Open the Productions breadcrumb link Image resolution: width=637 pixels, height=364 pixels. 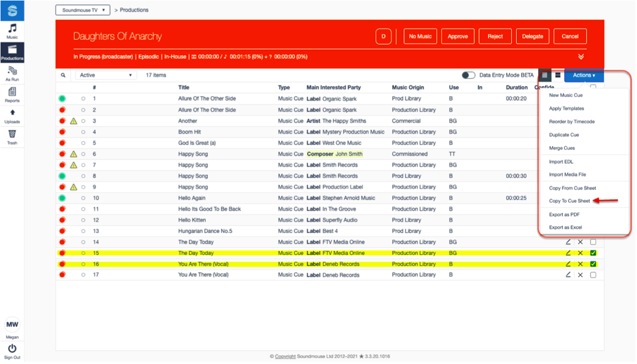click(134, 10)
